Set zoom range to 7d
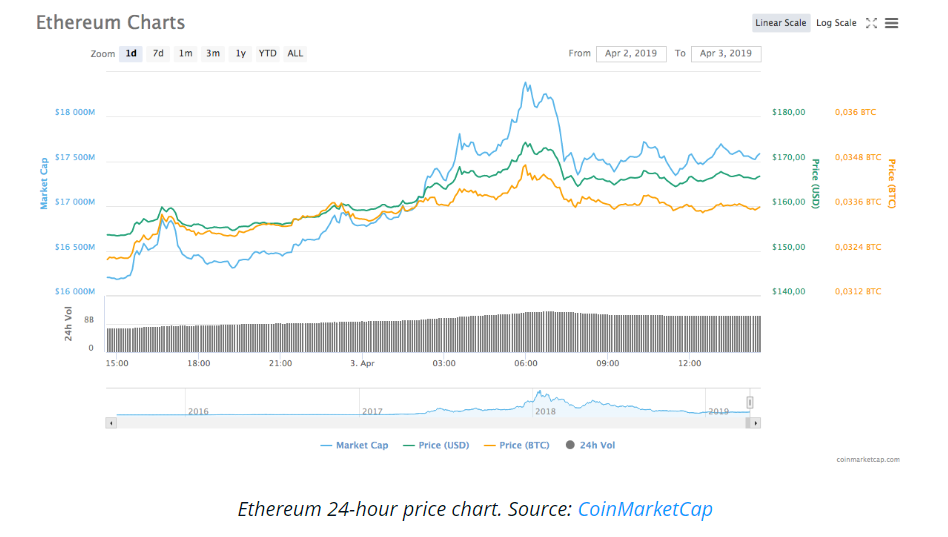This screenshot has width=948, height=537. tap(158, 54)
